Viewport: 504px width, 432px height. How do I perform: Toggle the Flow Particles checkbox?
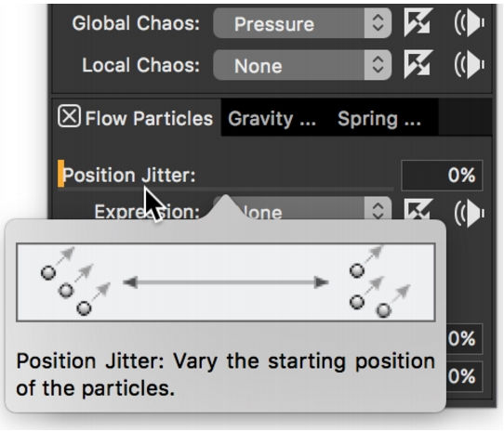coord(69,116)
